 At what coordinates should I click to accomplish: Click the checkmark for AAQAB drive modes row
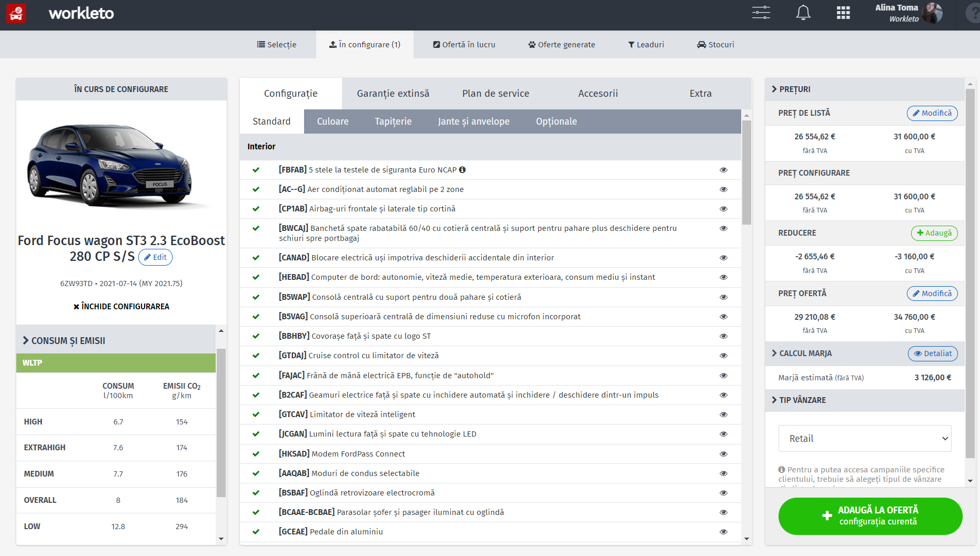(x=256, y=473)
